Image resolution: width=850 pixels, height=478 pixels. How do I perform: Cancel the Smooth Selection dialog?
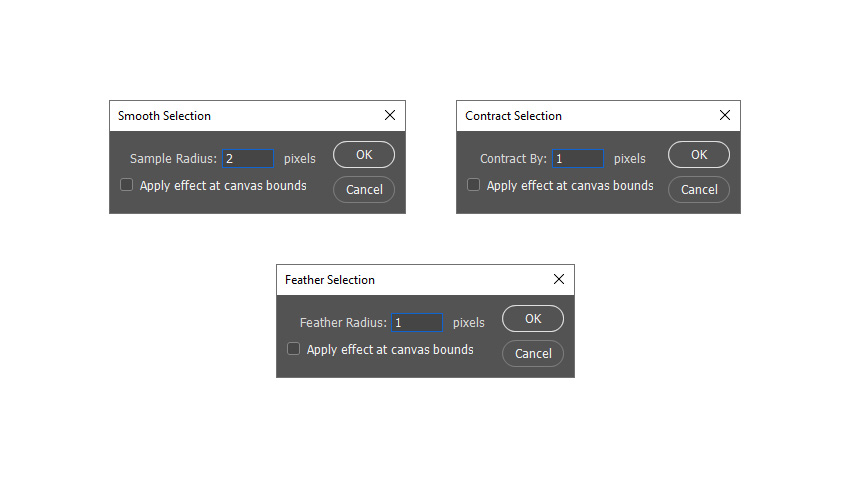coord(364,189)
